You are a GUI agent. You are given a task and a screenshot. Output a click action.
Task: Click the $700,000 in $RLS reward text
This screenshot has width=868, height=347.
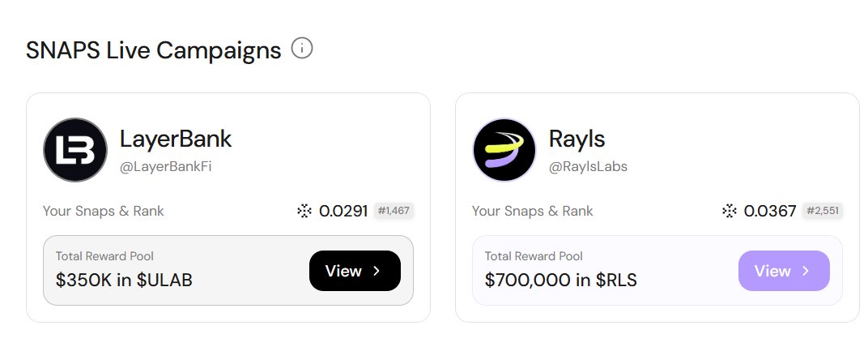(x=560, y=281)
